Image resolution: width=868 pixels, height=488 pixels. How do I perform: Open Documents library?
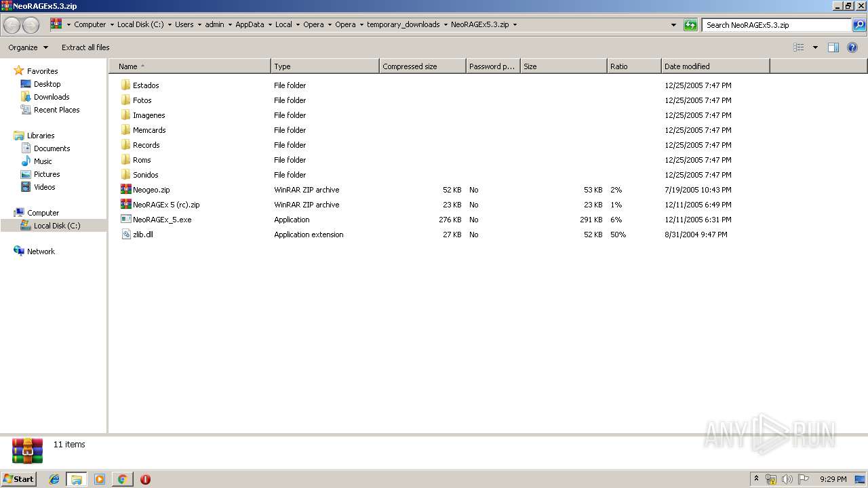(52, 148)
